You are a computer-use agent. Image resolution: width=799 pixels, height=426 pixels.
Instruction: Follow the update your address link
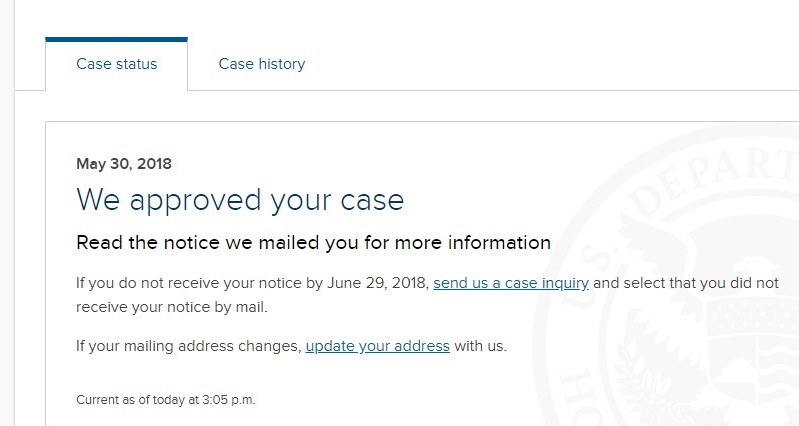[x=378, y=347]
